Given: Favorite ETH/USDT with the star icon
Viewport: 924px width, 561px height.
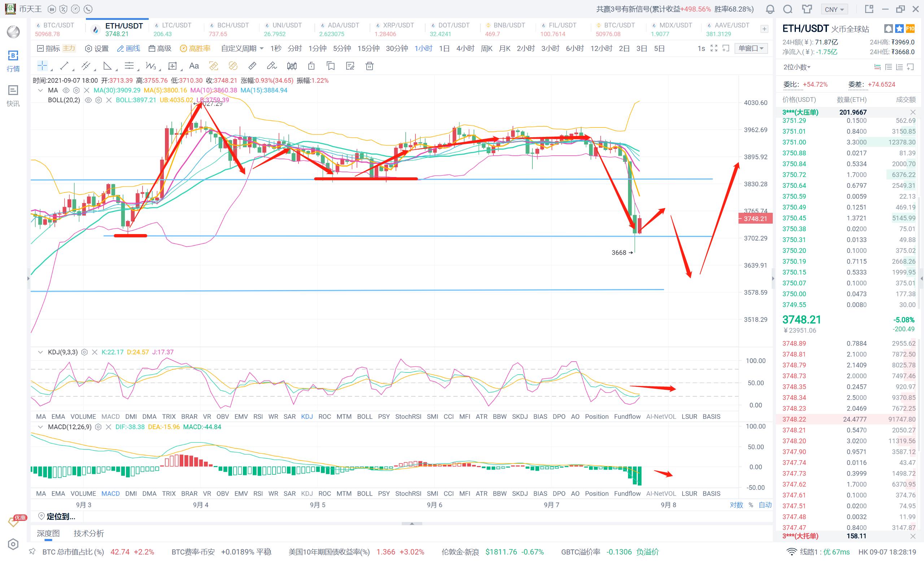Looking at the screenshot, I should (x=899, y=29).
